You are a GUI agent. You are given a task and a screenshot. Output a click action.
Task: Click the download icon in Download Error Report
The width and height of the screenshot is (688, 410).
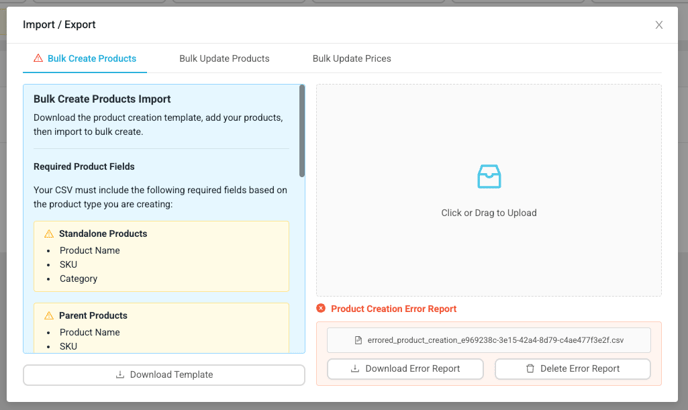pos(357,369)
